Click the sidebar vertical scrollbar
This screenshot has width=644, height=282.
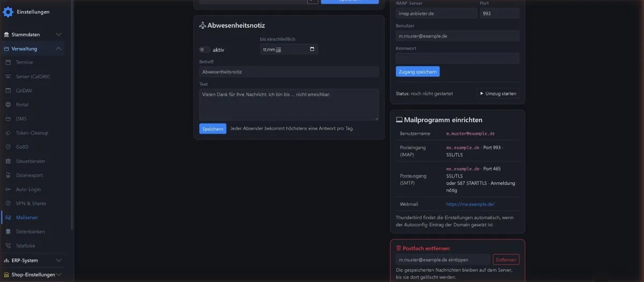(72, 115)
